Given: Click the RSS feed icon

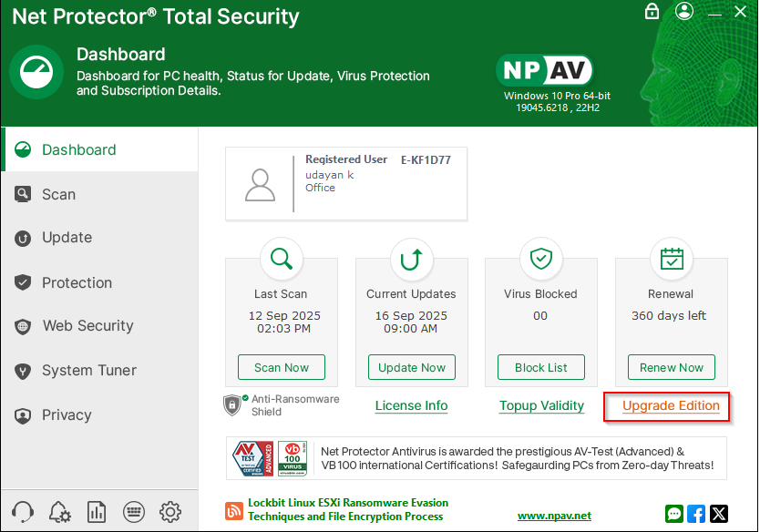Looking at the screenshot, I should tap(234, 512).
